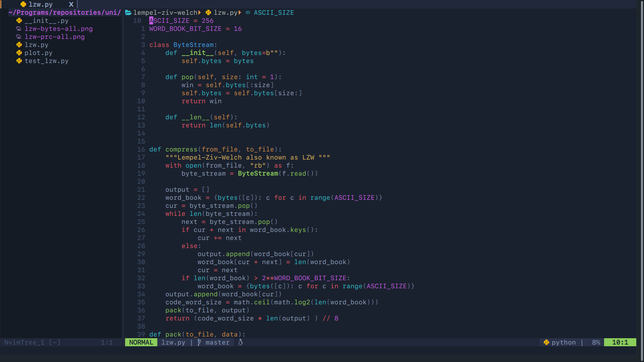Click the Linux penguin icon in the statusline
Image resolution: width=644 pixels, height=362 pixels.
pyautogui.click(x=240, y=342)
